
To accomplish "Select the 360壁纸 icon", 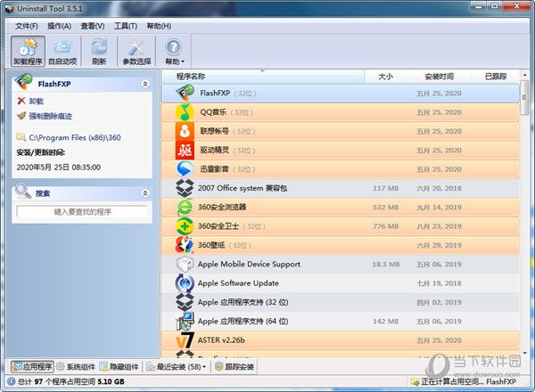I will (x=184, y=245).
